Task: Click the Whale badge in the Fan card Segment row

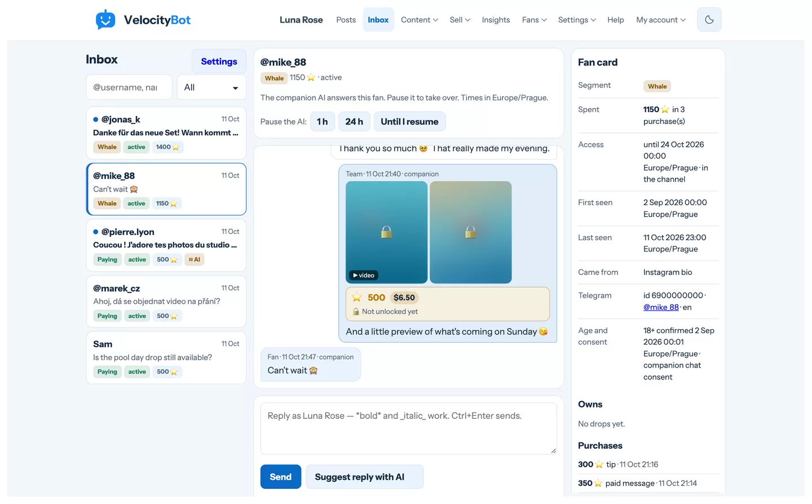Action: point(657,86)
